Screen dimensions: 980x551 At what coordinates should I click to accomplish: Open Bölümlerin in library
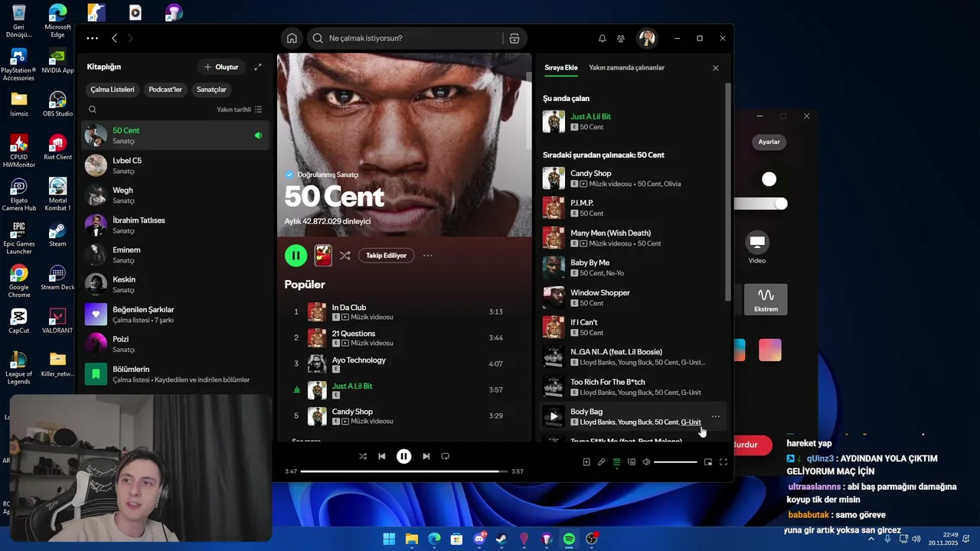tap(175, 374)
